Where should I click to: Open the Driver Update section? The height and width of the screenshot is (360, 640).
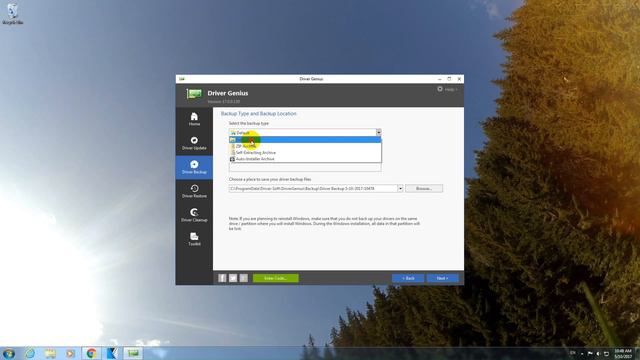[x=194, y=143]
